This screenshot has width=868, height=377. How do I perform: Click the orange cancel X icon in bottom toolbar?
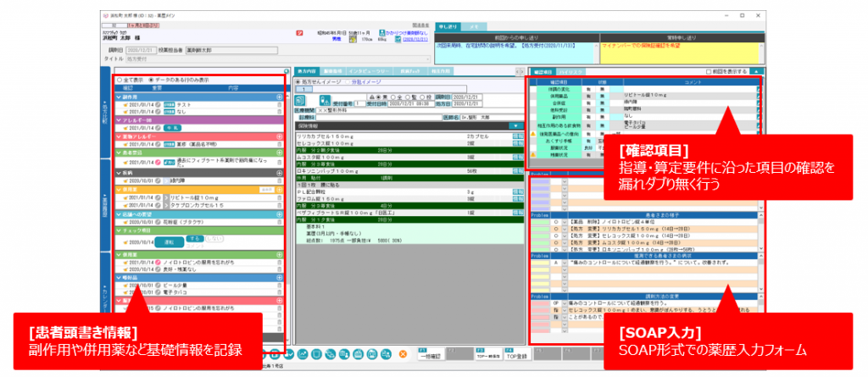(403, 353)
